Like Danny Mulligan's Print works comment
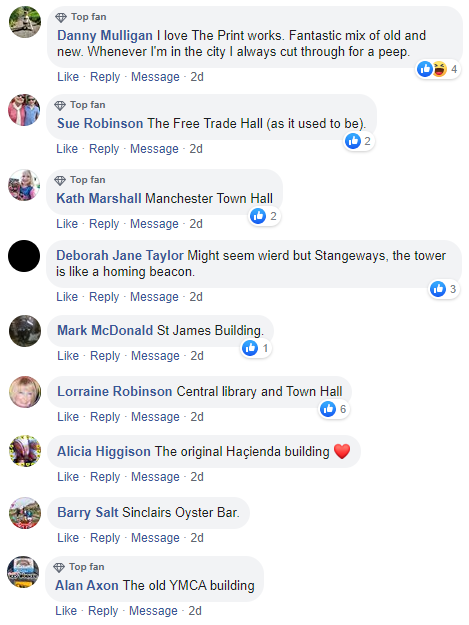Screen dimensions: 469x625 pos(68,77)
